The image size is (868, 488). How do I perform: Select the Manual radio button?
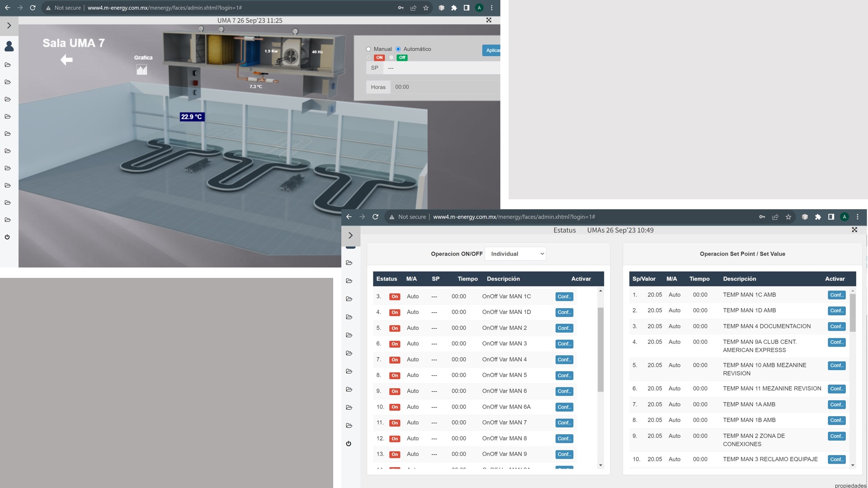[x=368, y=49]
